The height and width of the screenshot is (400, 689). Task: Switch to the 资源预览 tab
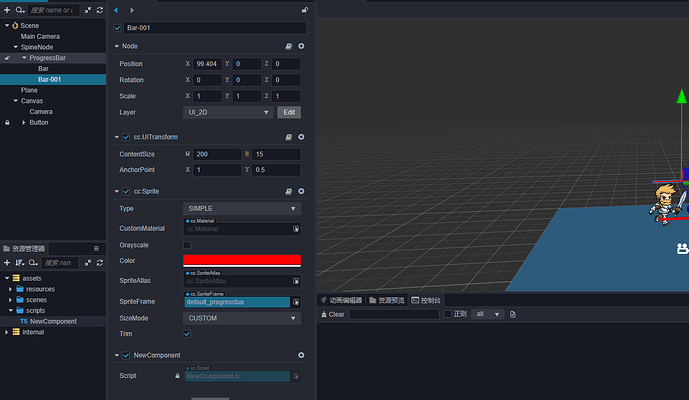click(387, 300)
